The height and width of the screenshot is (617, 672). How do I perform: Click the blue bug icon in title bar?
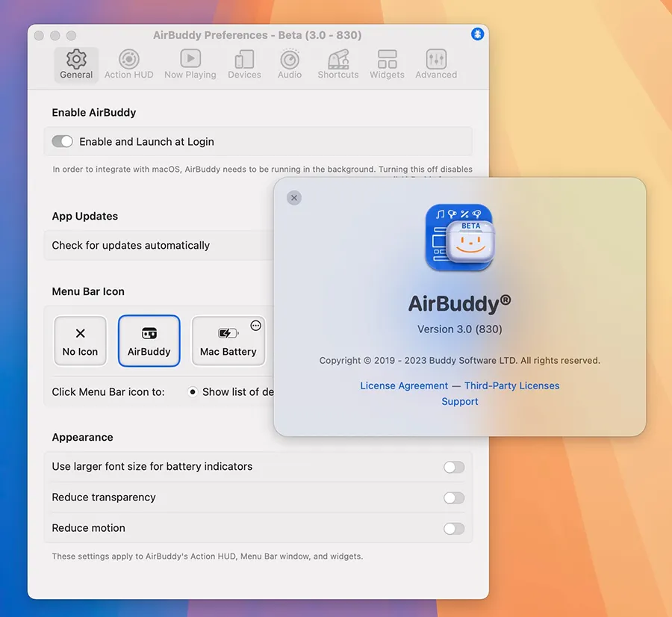coord(478,34)
